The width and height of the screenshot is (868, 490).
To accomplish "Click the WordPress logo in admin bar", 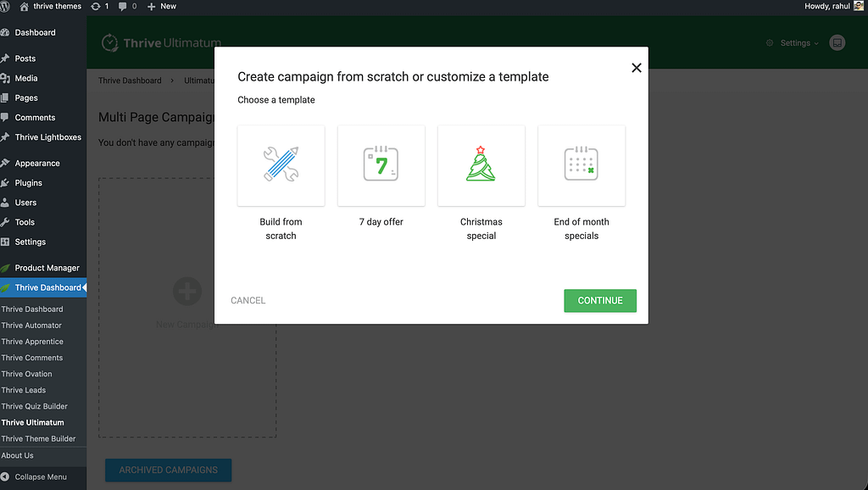I will 7,6.
